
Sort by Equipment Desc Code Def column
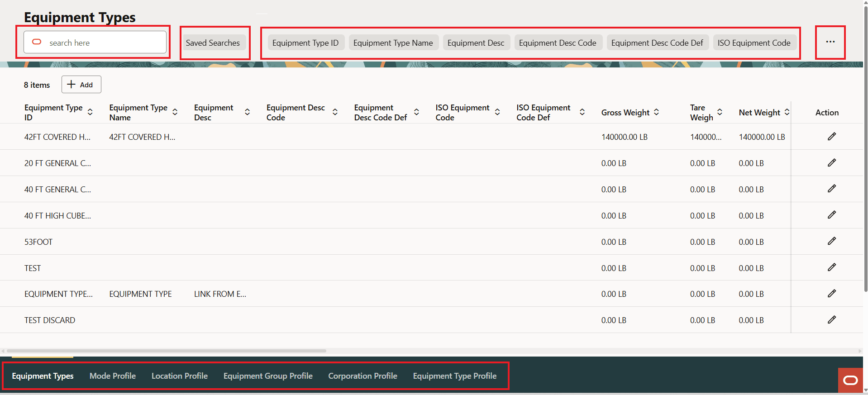[416, 112]
